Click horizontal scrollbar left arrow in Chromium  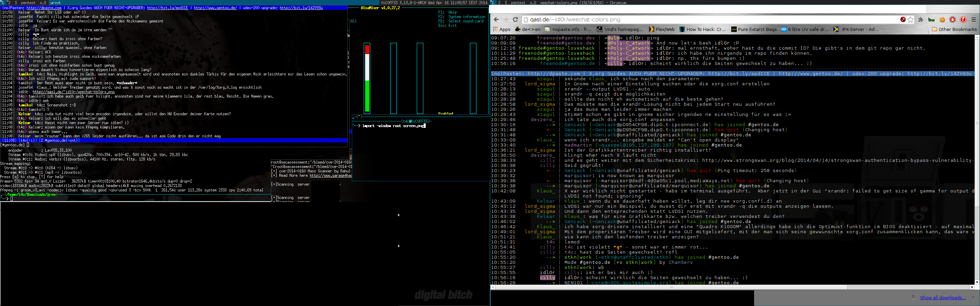coord(493,287)
